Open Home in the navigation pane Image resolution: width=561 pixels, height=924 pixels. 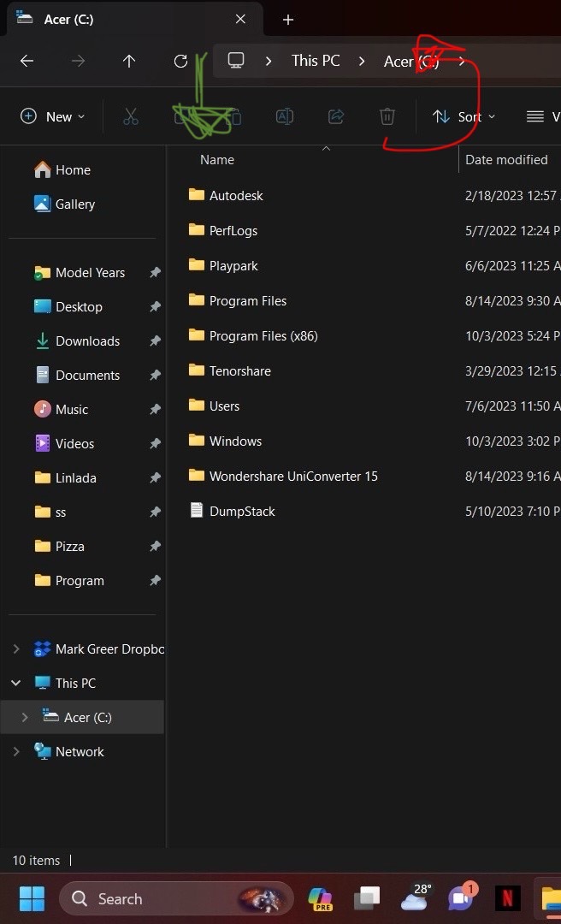62,170
